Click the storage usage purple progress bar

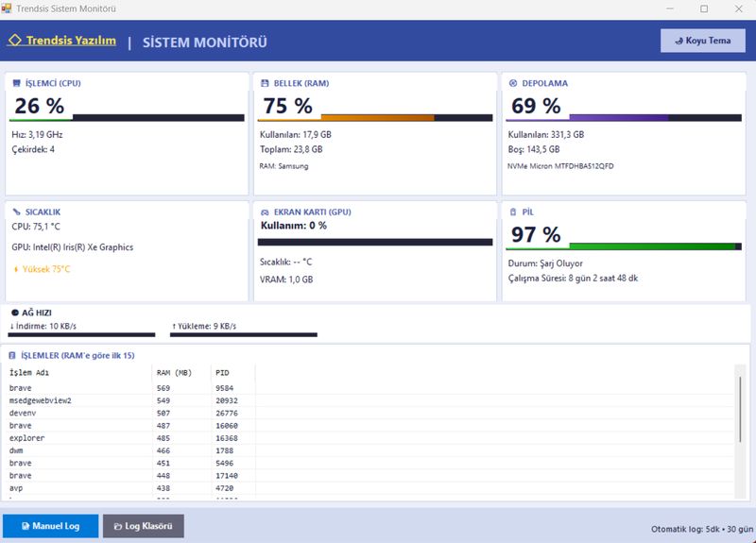[624, 117]
